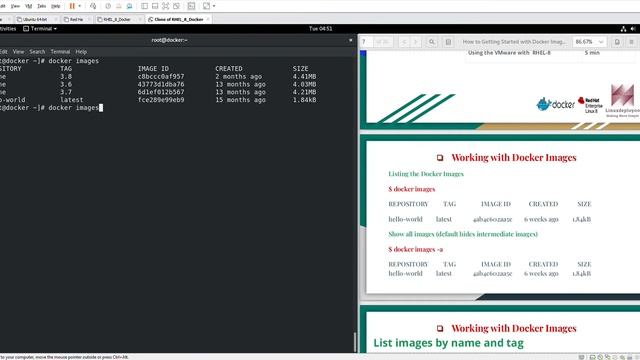Close the Clone of RHEL_8_Docker tab
The width and height of the screenshot is (640, 360).
tap(208, 19)
